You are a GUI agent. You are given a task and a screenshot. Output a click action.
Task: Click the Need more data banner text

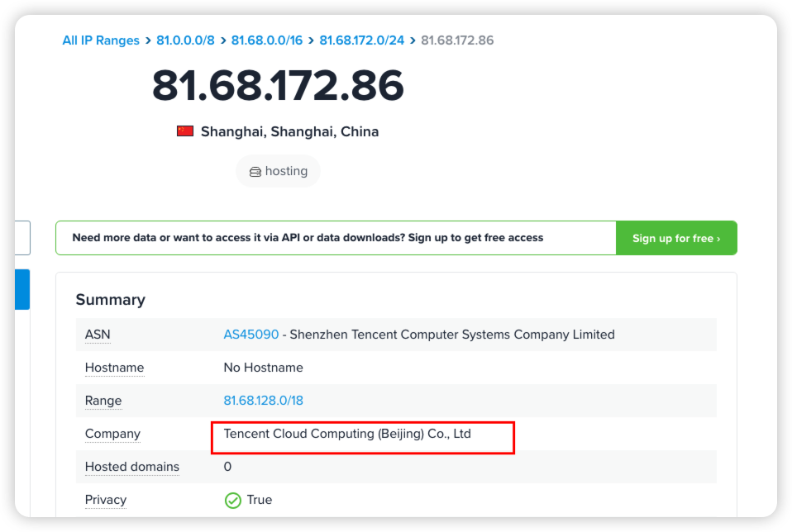(x=308, y=238)
